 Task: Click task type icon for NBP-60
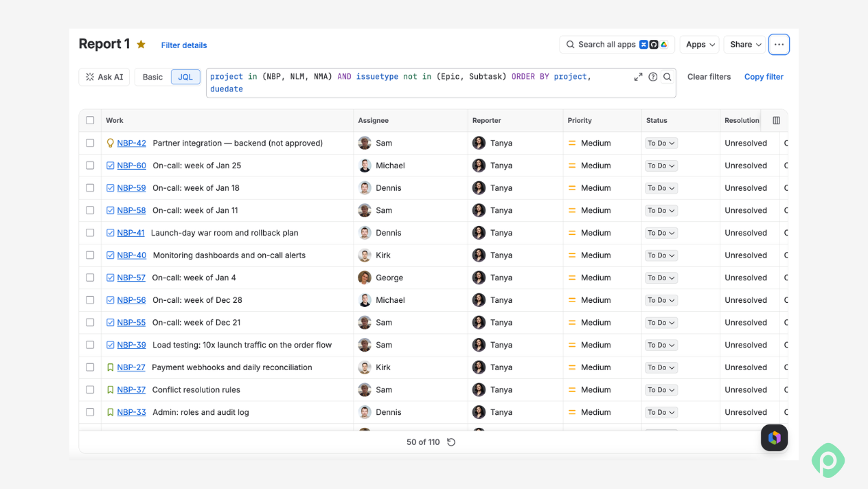[110, 166]
